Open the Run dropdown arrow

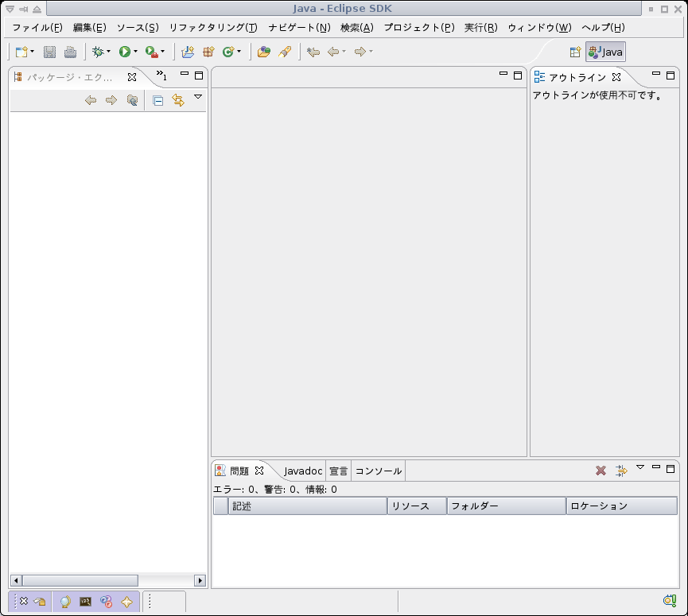point(135,52)
